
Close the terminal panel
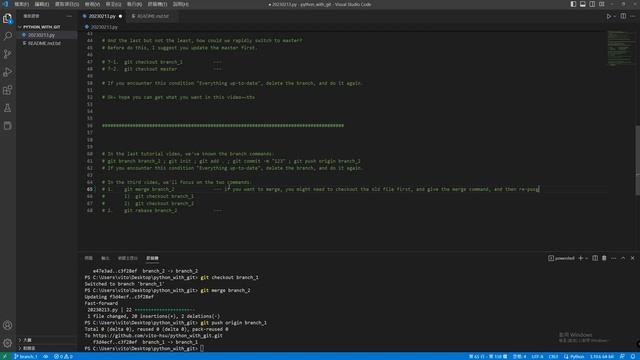[x=633, y=258]
